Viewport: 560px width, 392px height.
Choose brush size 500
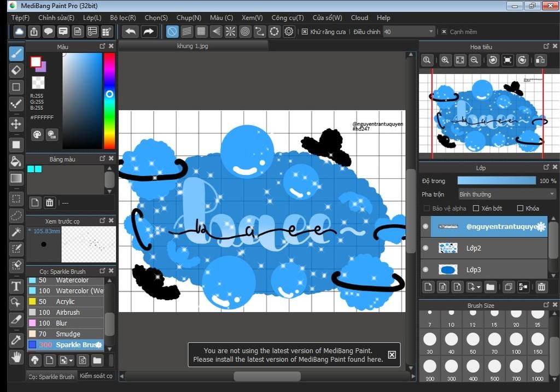click(x=494, y=369)
